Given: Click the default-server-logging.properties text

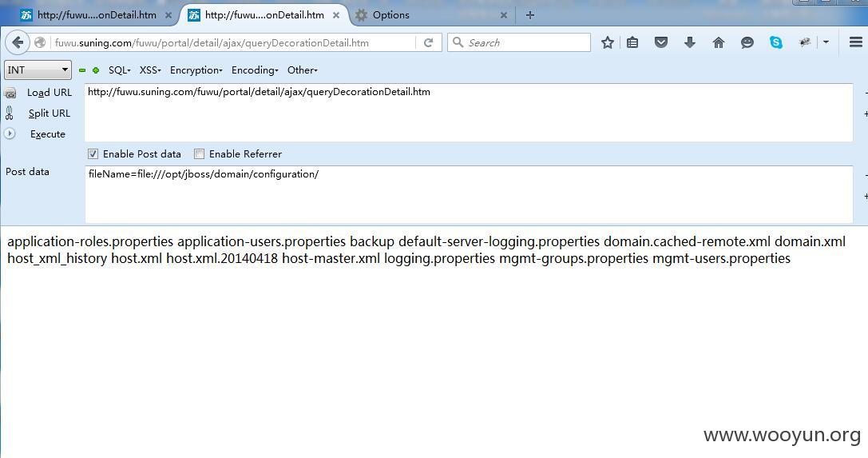Looking at the screenshot, I should click(x=499, y=241).
